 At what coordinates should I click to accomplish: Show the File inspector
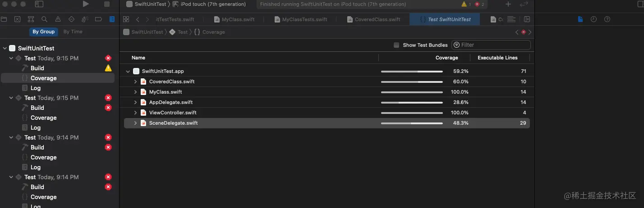580,19
